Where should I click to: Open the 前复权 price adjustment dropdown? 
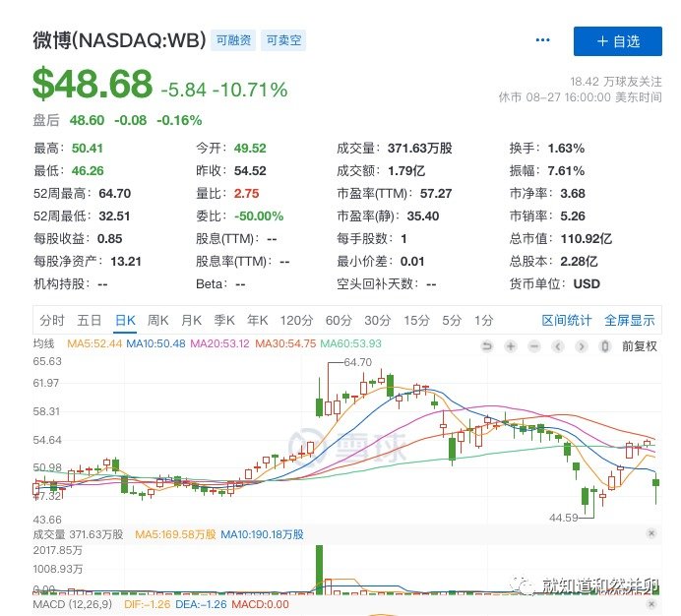640,346
